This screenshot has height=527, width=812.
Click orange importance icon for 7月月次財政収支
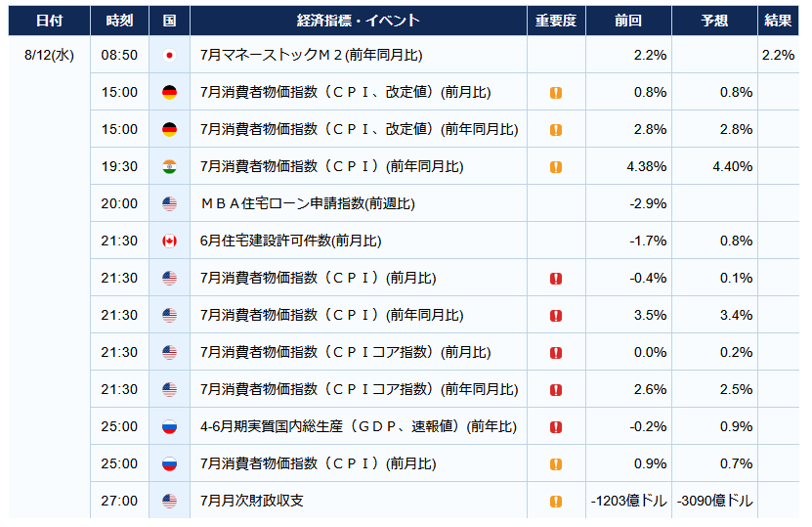(x=556, y=502)
